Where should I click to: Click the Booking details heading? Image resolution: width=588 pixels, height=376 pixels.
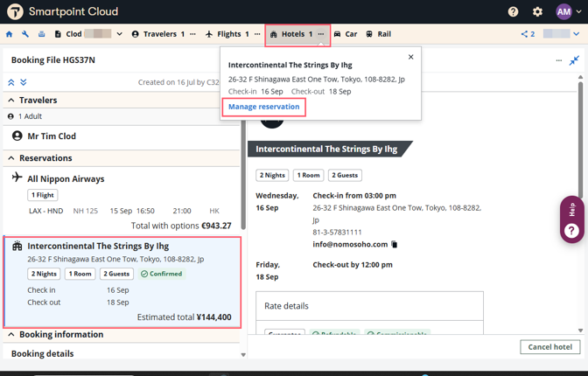(x=42, y=353)
